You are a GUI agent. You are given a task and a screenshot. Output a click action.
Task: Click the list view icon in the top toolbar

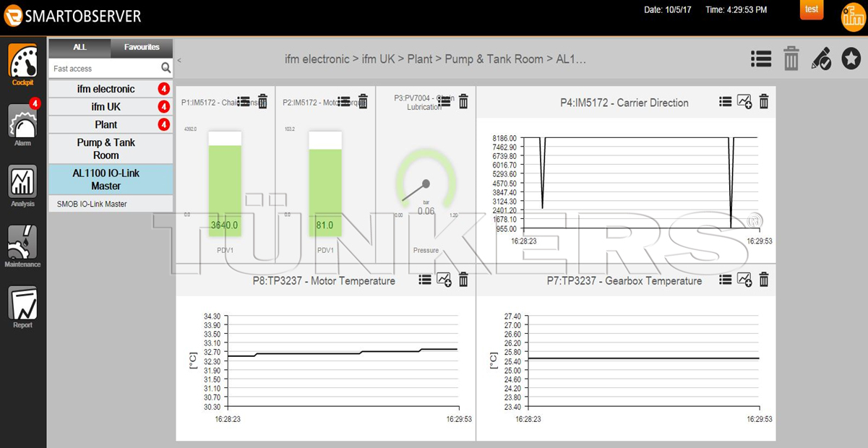pos(761,59)
